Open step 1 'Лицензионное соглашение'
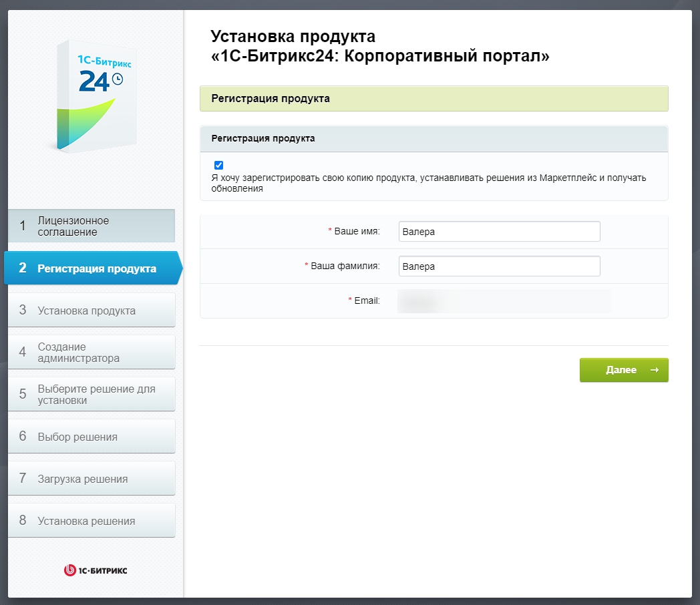Screen dimensions: 700x605 [x=92, y=226]
